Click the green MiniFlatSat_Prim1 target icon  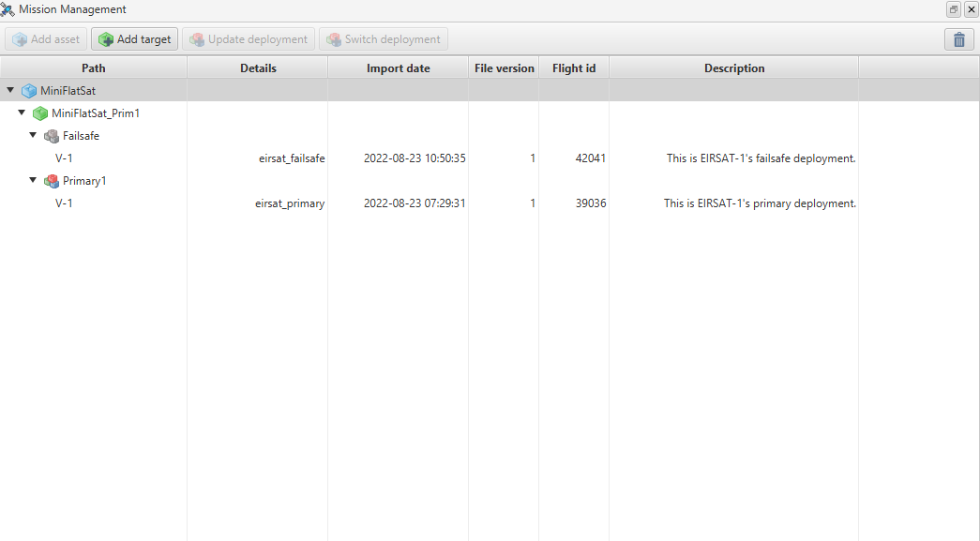40,113
